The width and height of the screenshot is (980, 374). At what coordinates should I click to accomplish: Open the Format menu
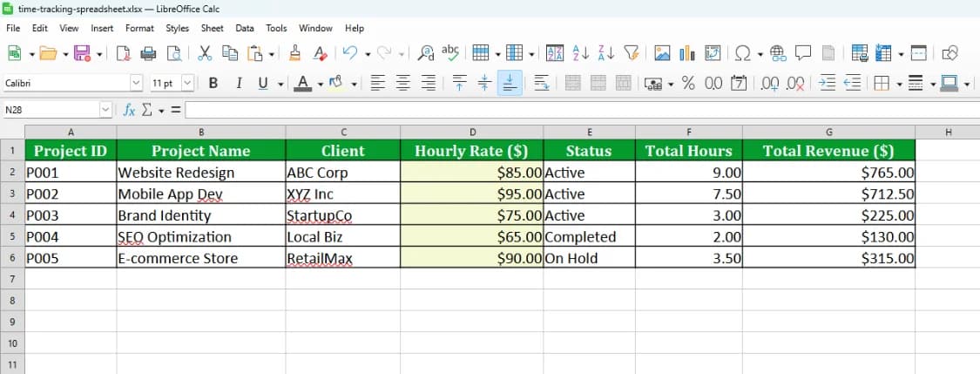pos(139,28)
